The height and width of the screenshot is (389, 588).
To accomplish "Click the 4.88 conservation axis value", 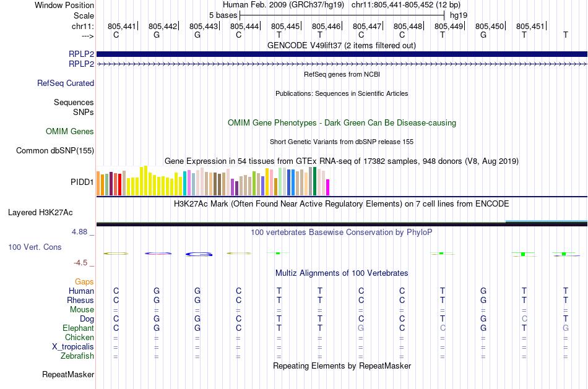I will point(79,232).
